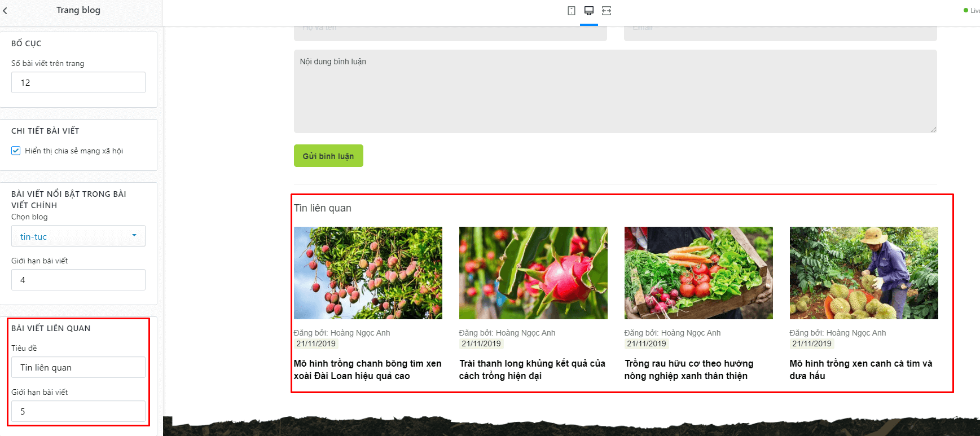Click the Số bài viết trên trang field
The height and width of the screenshot is (436, 980).
click(x=78, y=82)
